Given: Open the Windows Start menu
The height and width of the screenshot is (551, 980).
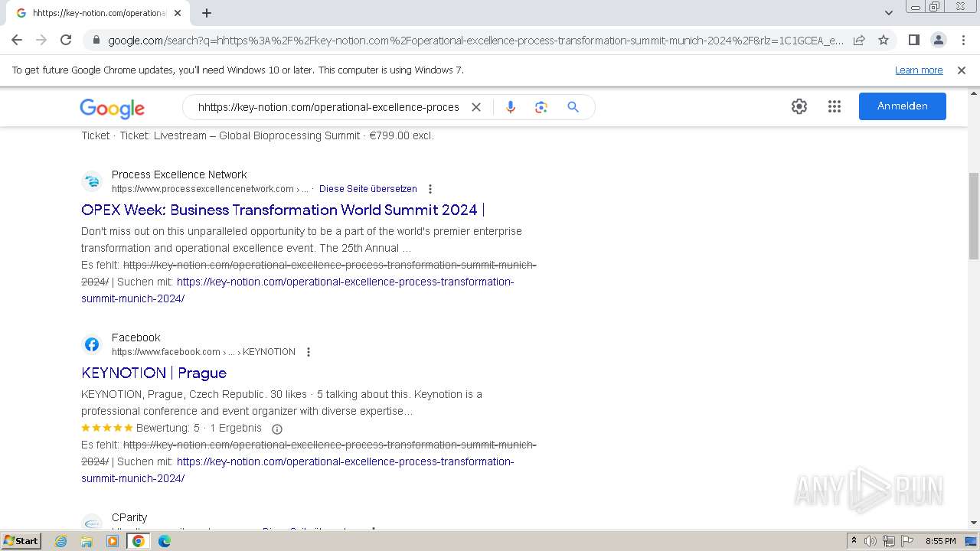Looking at the screenshot, I should pyautogui.click(x=21, y=541).
